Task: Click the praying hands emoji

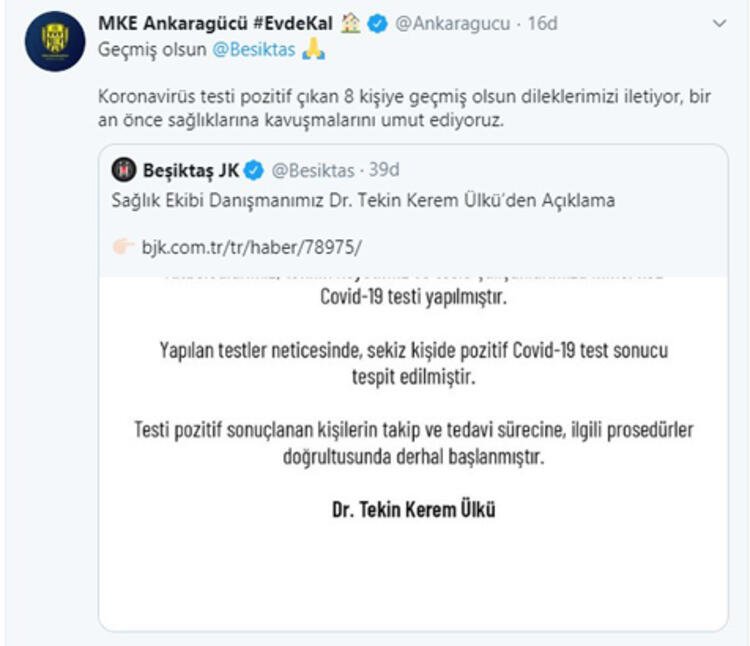Action: (x=315, y=49)
